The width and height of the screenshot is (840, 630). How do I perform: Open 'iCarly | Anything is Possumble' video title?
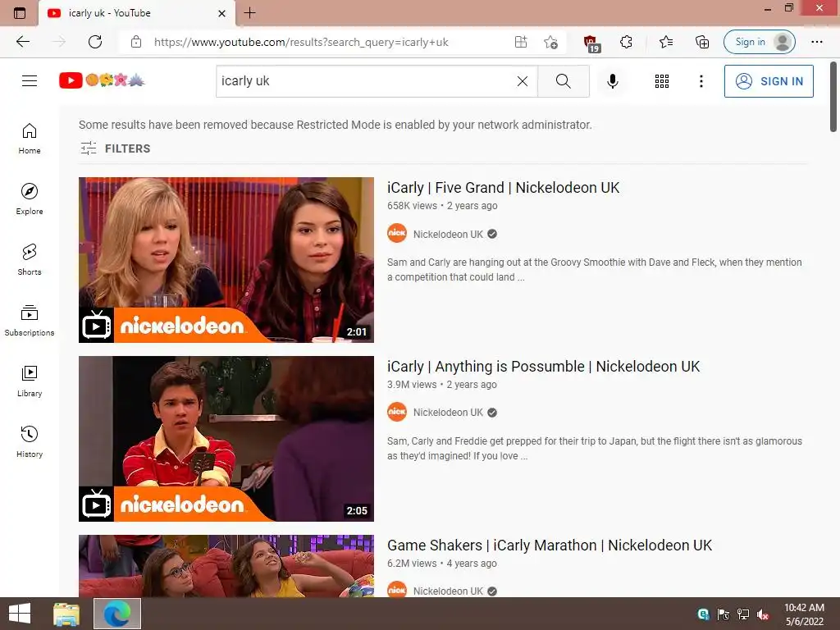click(x=543, y=367)
